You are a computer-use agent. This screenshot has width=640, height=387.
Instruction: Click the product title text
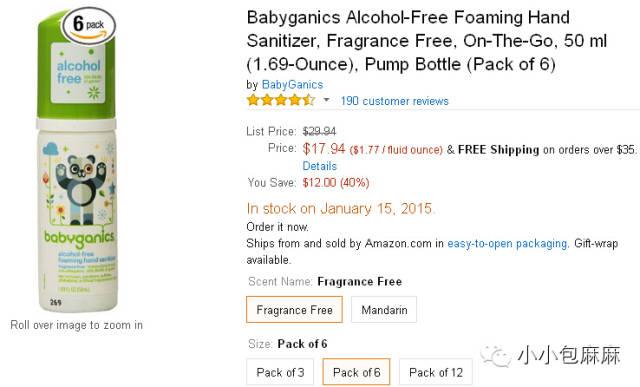tap(427, 41)
